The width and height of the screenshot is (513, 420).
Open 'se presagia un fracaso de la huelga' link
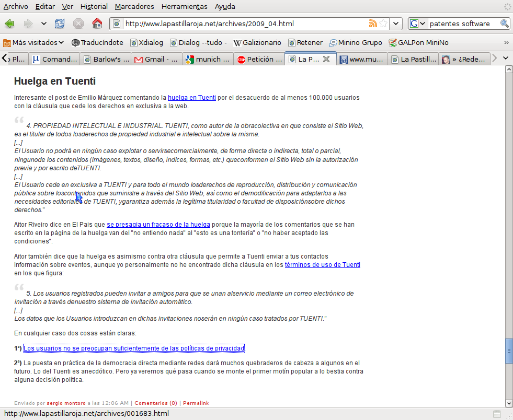158,225
